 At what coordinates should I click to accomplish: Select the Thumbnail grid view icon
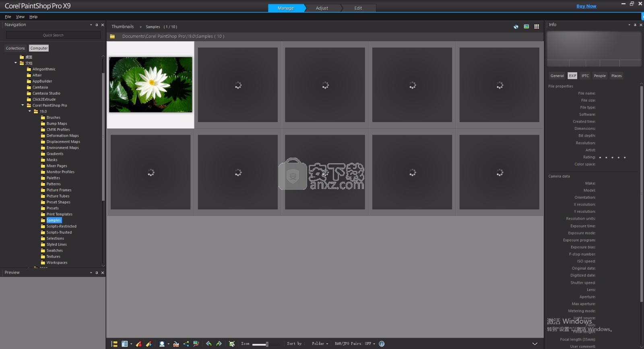(537, 27)
